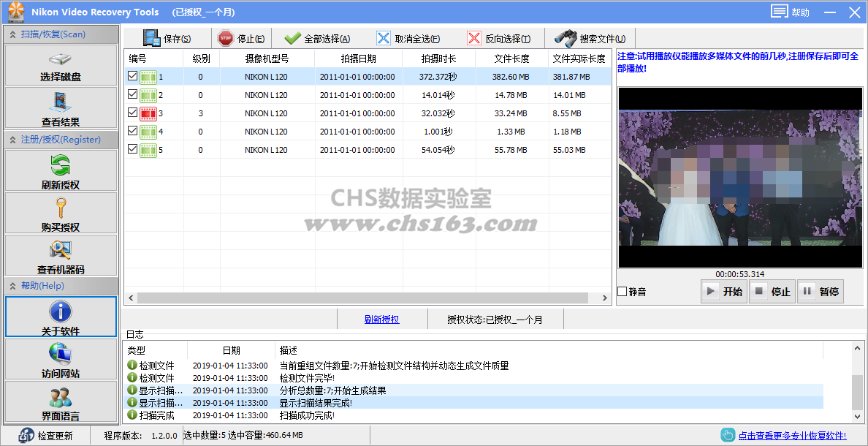Screen dimensions: 868x446
Task: Enable the 静音 mute checkbox
Action: [x=623, y=292]
